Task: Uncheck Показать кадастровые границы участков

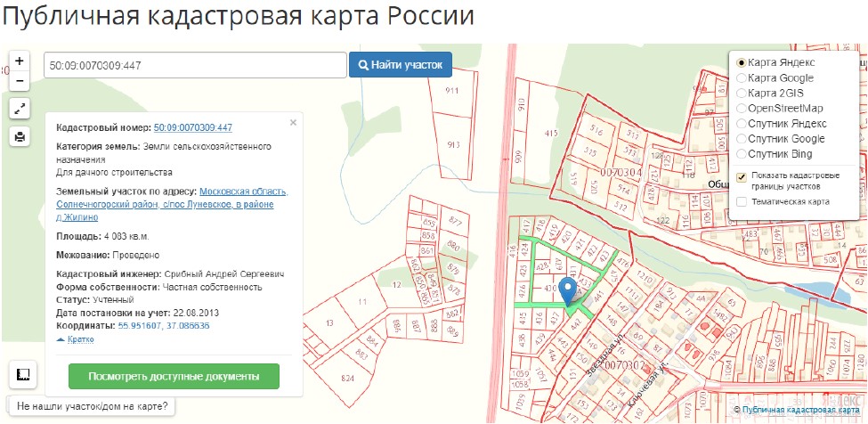Action: (741, 175)
